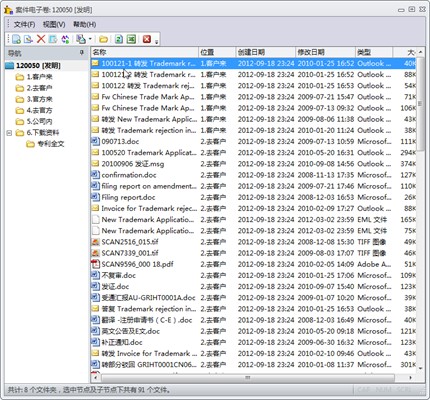430x400 pixels.
Task: Click the red X delete icon in toolbar
Action: point(41,39)
